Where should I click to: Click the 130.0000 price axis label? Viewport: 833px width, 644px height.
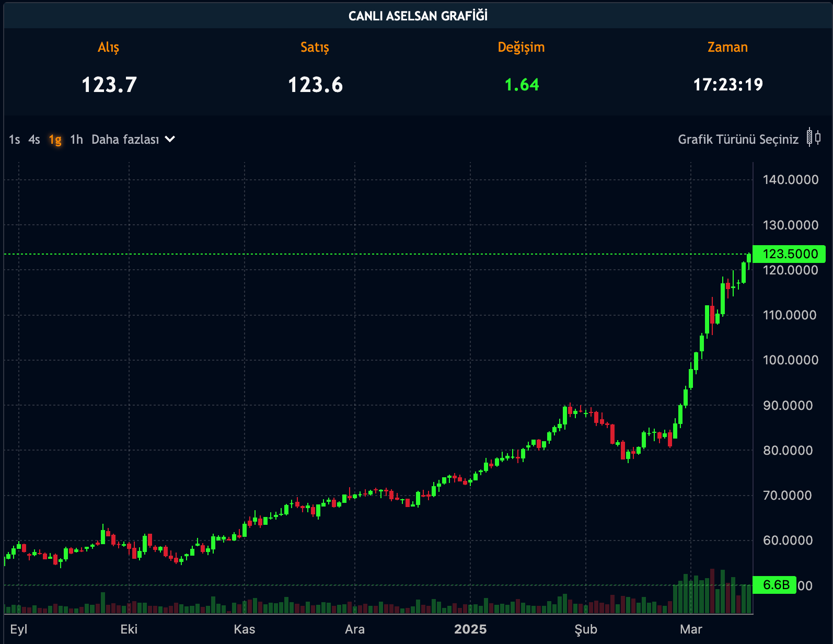click(x=791, y=225)
